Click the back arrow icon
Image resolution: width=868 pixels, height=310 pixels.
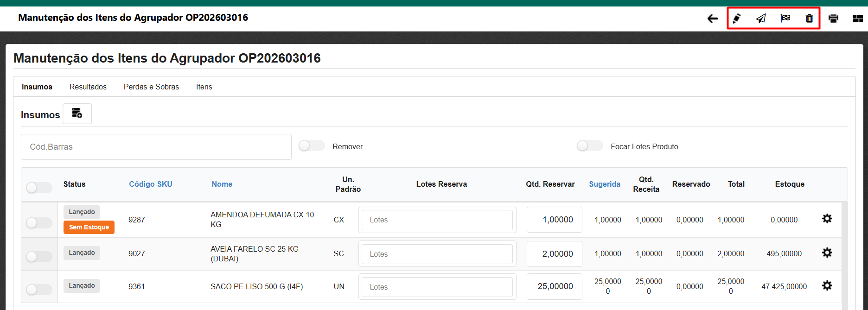click(x=712, y=19)
